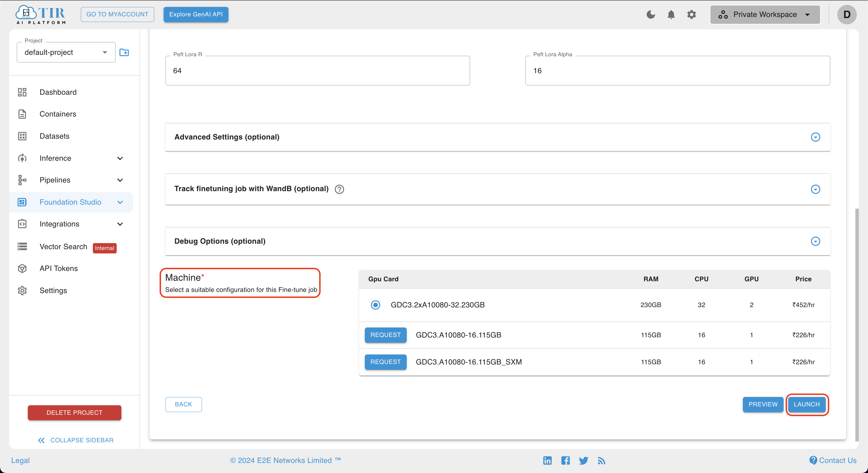Open user avatar D menu
This screenshot has height=473, width=868.
pyautogui.click(x=846, y=14)
